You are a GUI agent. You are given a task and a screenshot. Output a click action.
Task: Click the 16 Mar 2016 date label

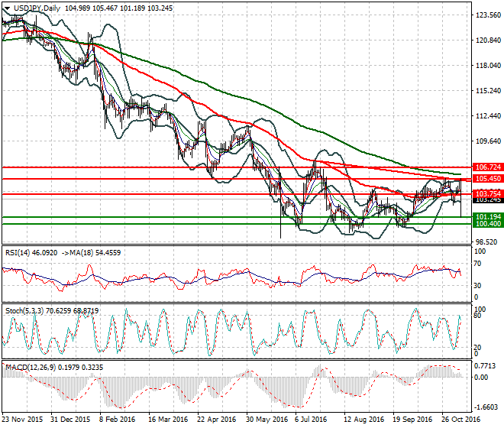pos(168,420)
